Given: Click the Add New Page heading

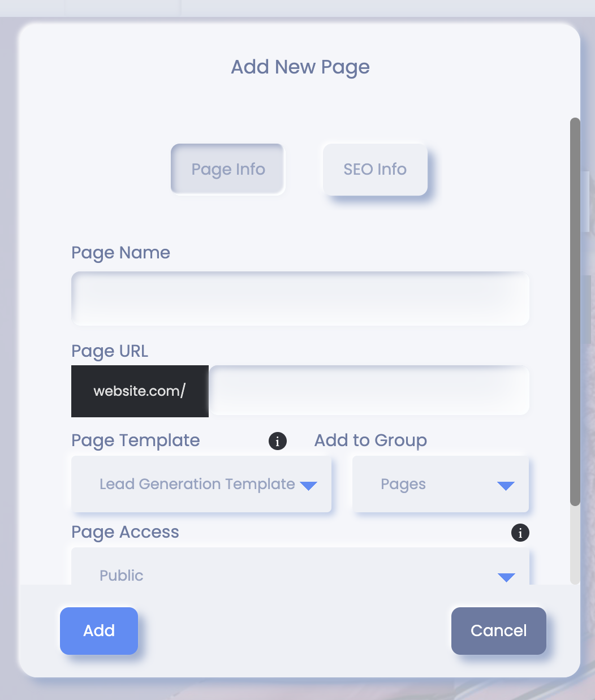Looking at the screenshot, I should tap(300, 67).
